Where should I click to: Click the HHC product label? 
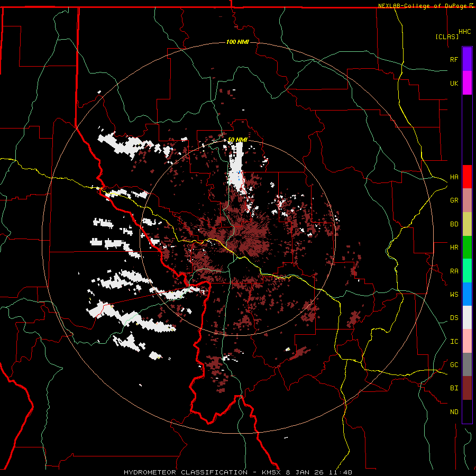465,32
